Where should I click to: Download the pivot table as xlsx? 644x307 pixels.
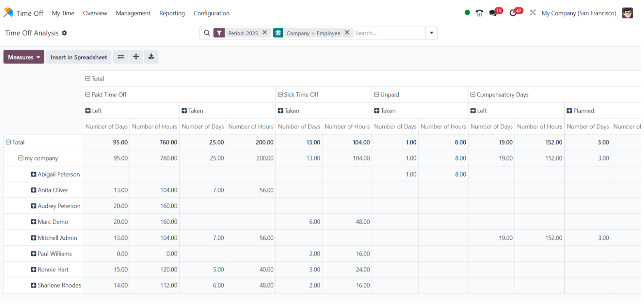[151, 57]
